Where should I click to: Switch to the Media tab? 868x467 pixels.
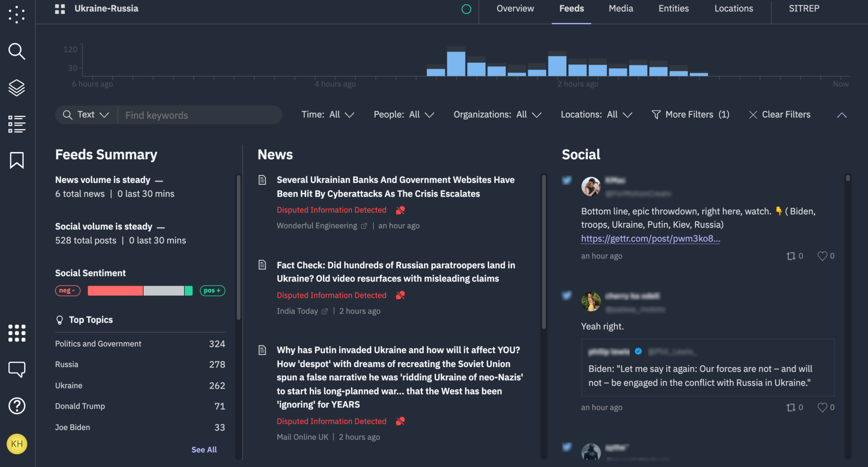(620, 8)
